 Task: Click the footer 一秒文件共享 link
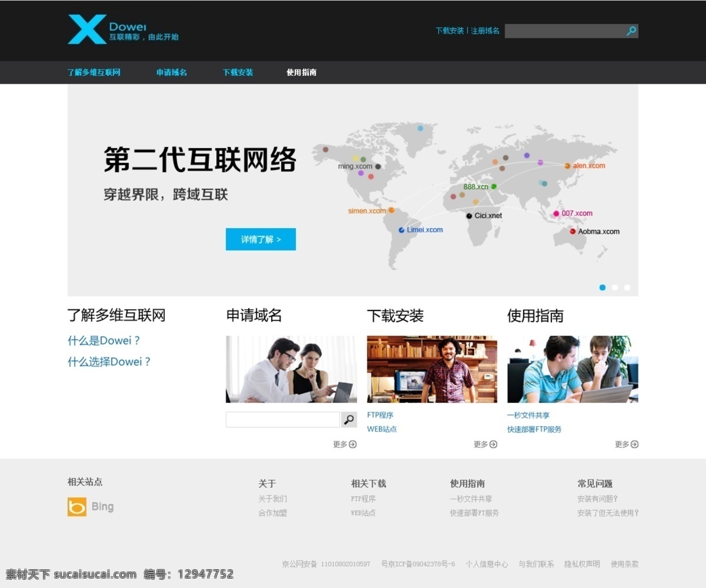(471, 499)
